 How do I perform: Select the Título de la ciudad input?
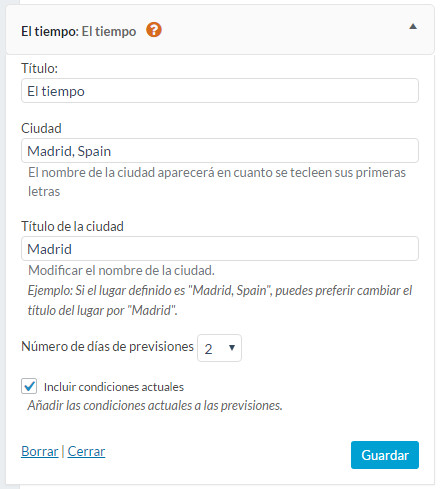pyautogui.click(x=220, y=249)
